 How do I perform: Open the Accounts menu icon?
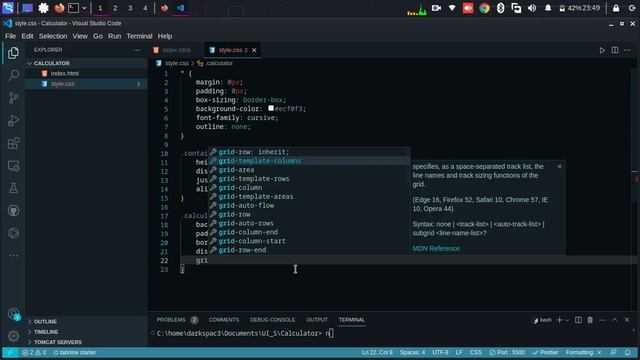[13, 313]
